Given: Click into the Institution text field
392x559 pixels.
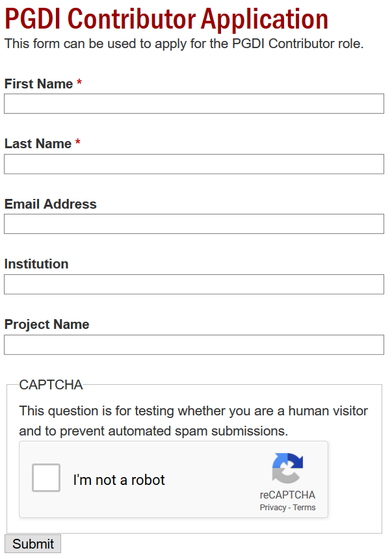Looking at the screenshot, I should click(194, 284).
